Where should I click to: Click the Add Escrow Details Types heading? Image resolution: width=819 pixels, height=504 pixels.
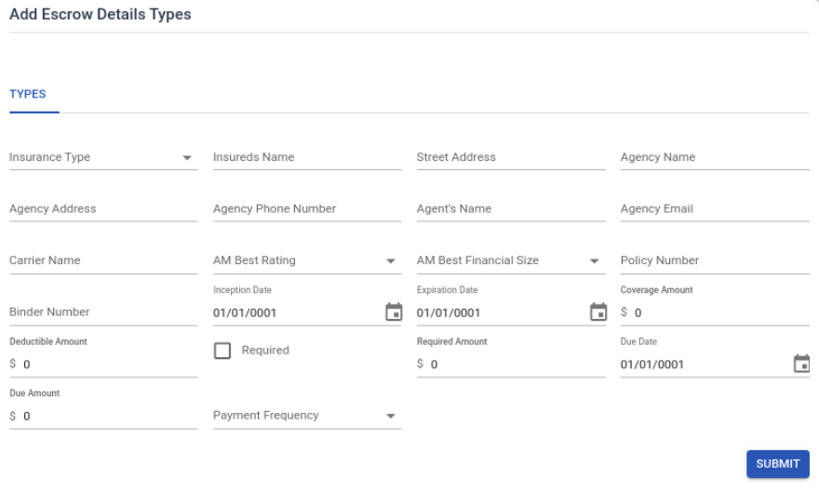pyautogui.click(x=101, y=14)
